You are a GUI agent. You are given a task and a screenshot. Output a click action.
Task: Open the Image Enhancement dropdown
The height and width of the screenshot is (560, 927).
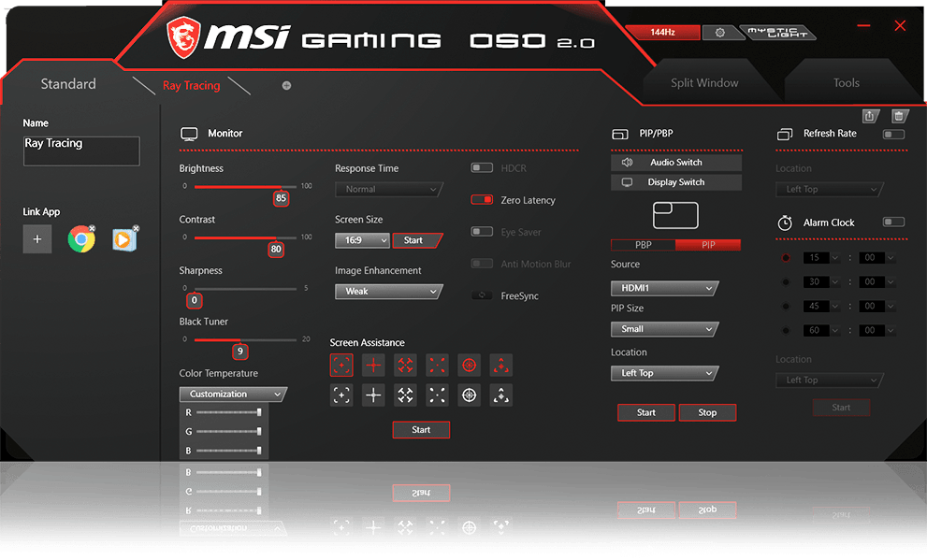(x=387, y=292)
